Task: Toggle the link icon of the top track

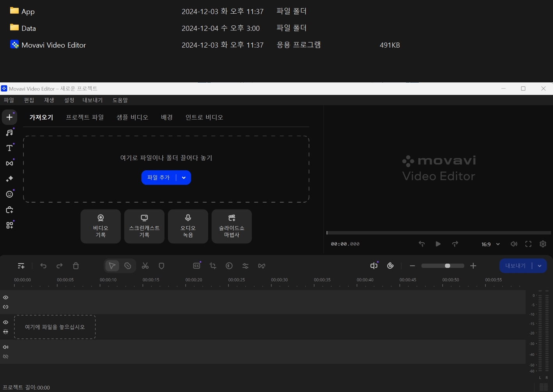Action: (x=5, y=307)
